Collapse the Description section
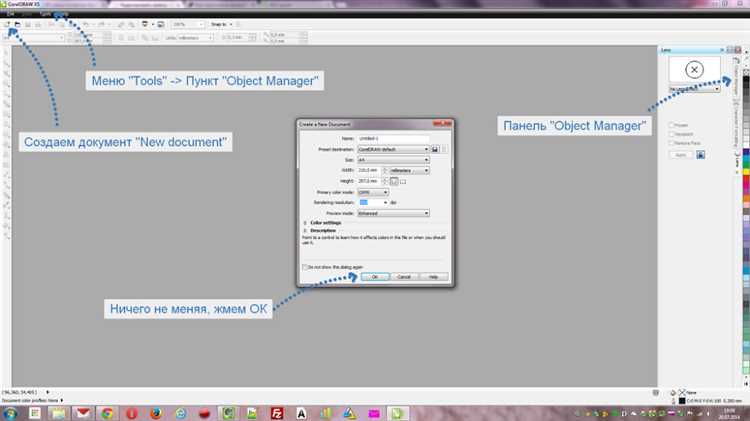Screen dimensions: 750x421 (x=305, y=231)
